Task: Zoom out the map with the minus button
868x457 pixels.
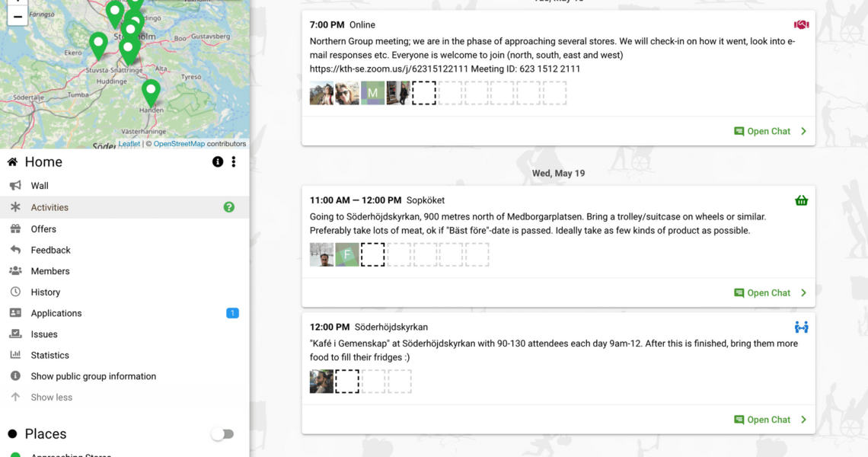Action: pos(17,17)
